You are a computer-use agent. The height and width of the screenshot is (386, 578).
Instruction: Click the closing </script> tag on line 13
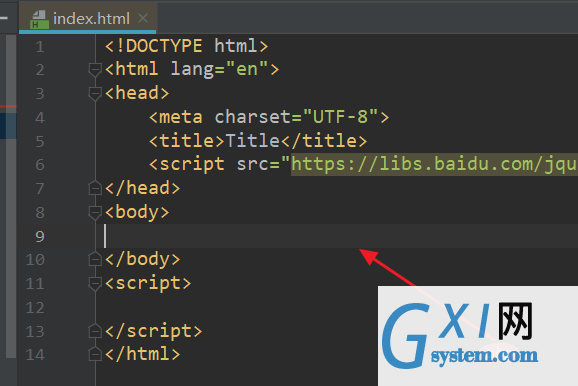(x=154, y=331)
